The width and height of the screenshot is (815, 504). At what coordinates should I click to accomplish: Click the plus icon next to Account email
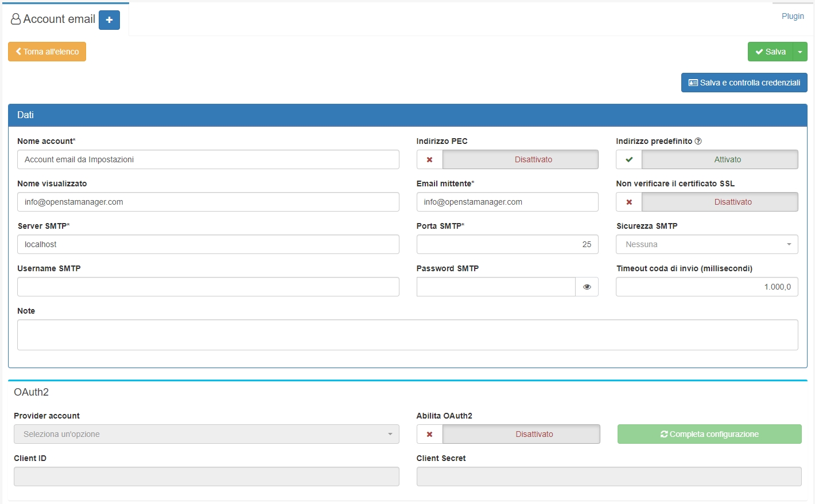tap(109, 20)
